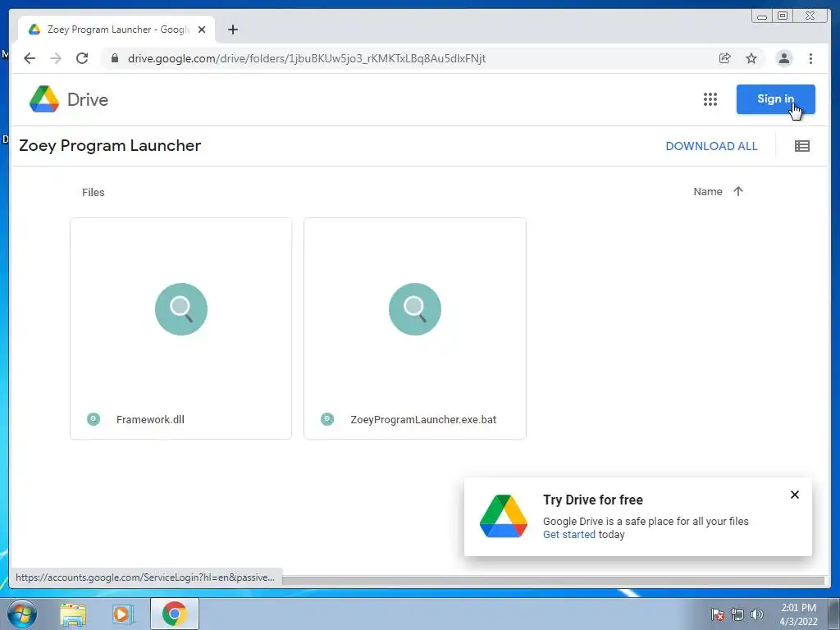The width and height of the screenshot is (840, 630).
Task: Click the small icon beside ZoeyProgramLauncher.exe.bat
Action: coord(327,419)
